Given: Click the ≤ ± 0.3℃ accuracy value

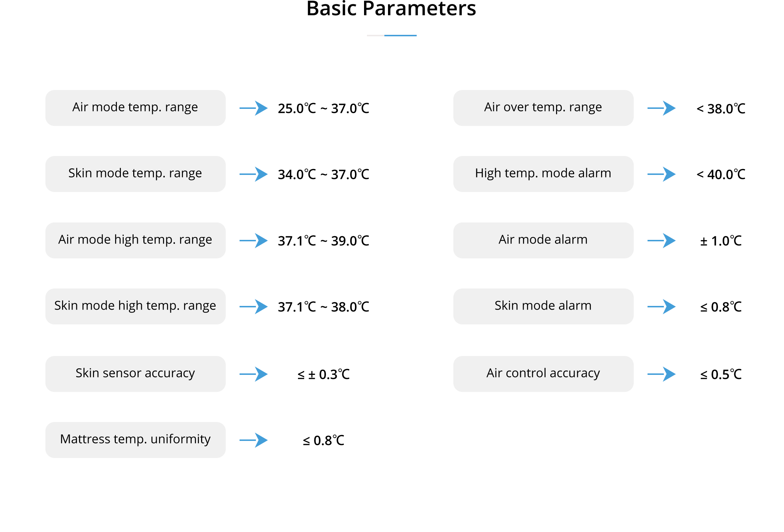Looking at the screenshot, I should (323, 375).
